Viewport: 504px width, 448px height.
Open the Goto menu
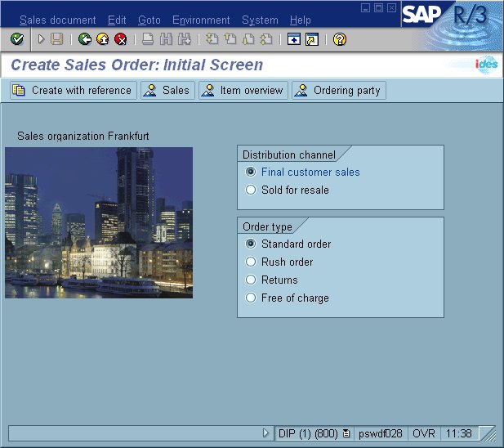coord(149,20)
